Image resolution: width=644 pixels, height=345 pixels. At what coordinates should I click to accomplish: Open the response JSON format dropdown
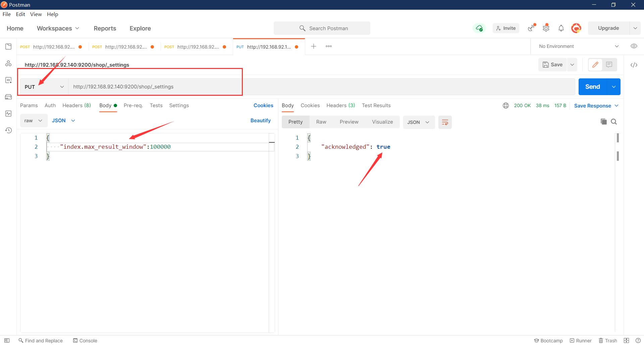pyautogui.click(x=419, y=122)
